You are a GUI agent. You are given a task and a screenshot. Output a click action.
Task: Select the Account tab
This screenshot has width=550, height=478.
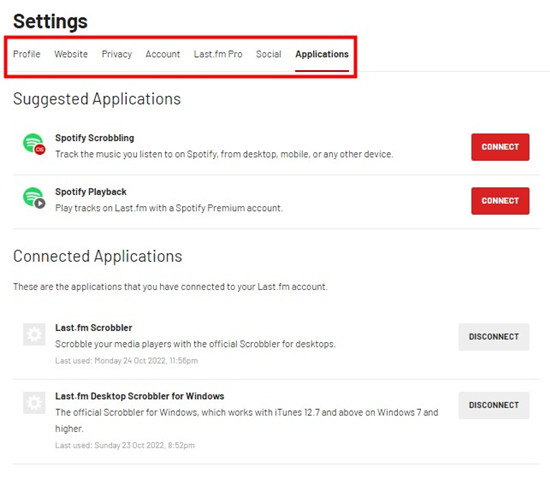[x=163, y=54]
